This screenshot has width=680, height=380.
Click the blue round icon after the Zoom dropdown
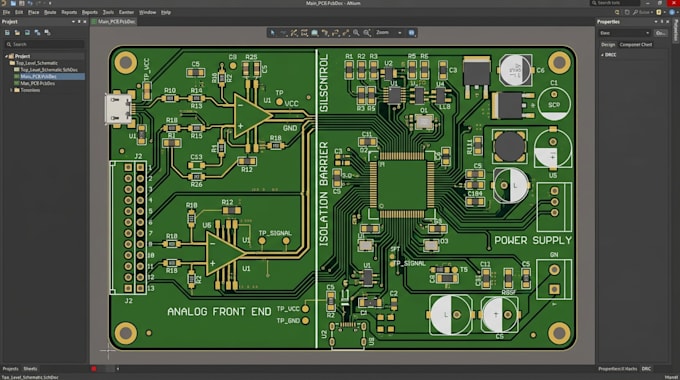pyautogui.click(x=412, y=33)
